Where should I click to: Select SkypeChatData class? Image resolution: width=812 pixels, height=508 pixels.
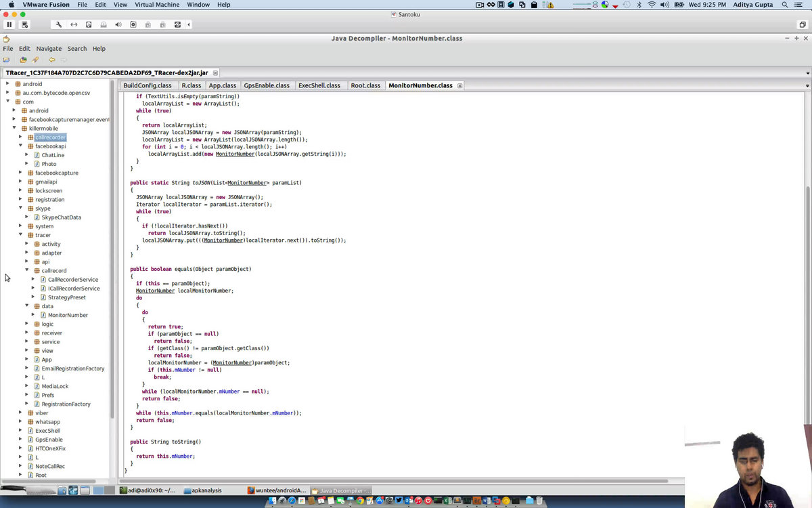click(61, 217)
